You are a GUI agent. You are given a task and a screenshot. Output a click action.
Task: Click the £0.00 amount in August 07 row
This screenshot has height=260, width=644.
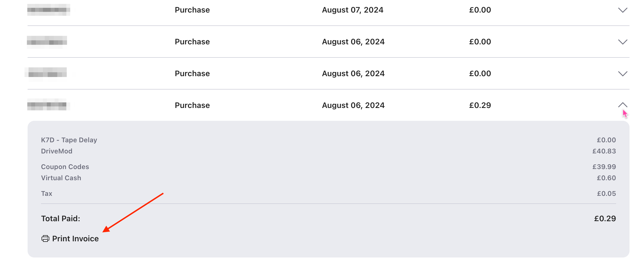coord(480,10)
